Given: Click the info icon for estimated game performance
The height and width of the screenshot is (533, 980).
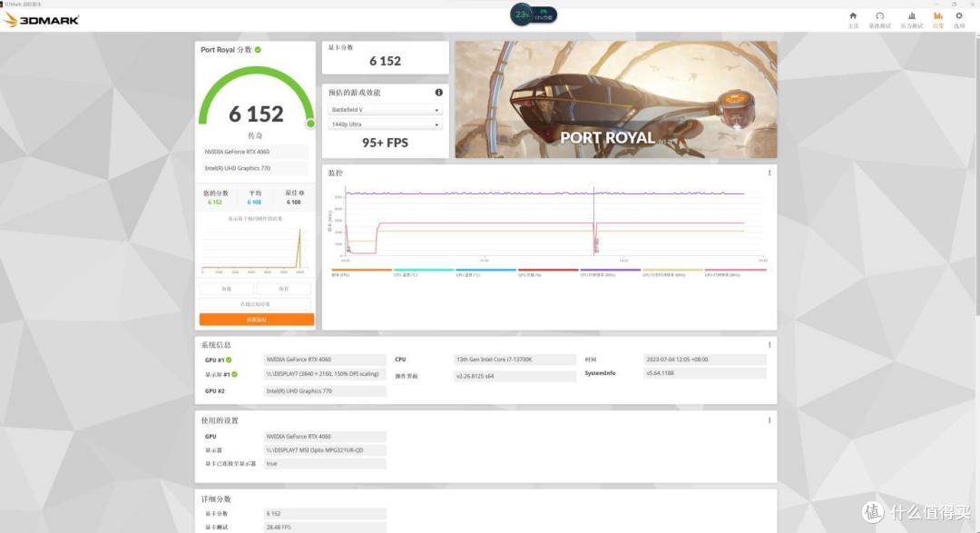Looking at the screenshot, I should point(439,93).
